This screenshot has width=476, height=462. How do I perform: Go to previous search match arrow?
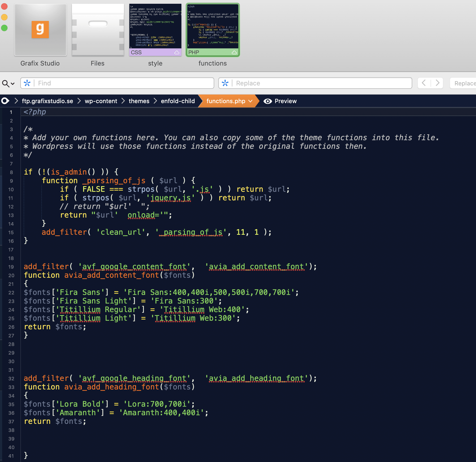(424, 83)
